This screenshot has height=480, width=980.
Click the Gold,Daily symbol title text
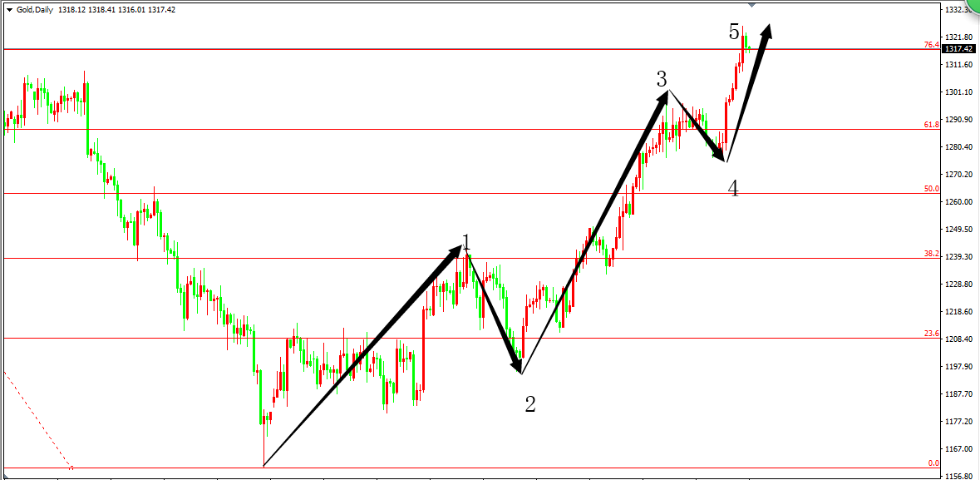click(x=36, y=10)
